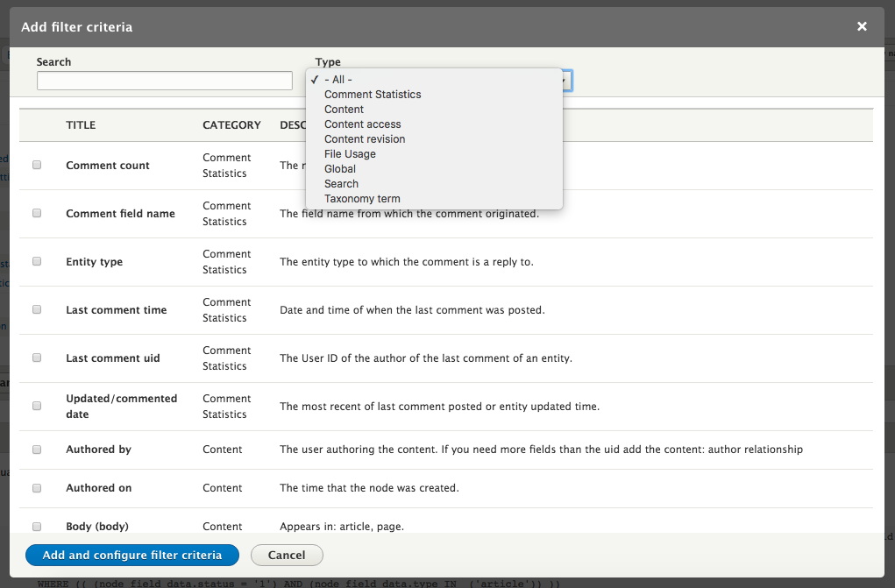895x588 pixels.
Task: Choose Taxonomy term type option
Action: pos(362,199)
